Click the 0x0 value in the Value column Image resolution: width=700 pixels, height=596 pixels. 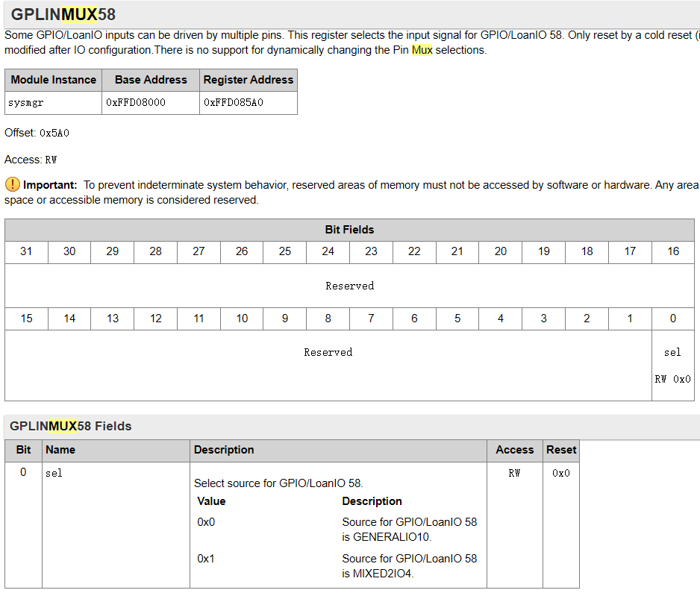click(x=206, y=522)
